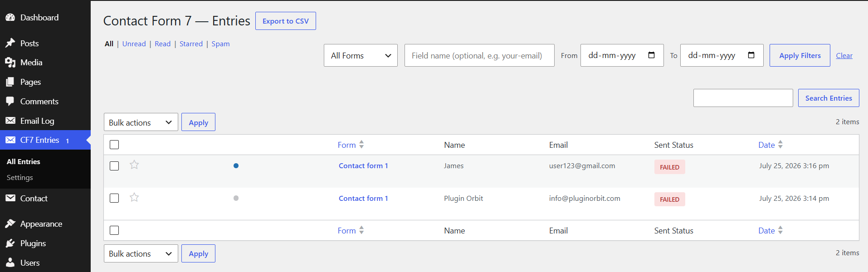Screen dimensions: 868x272
Task: Open the Email Log menu label
Action: click(37, 121)
